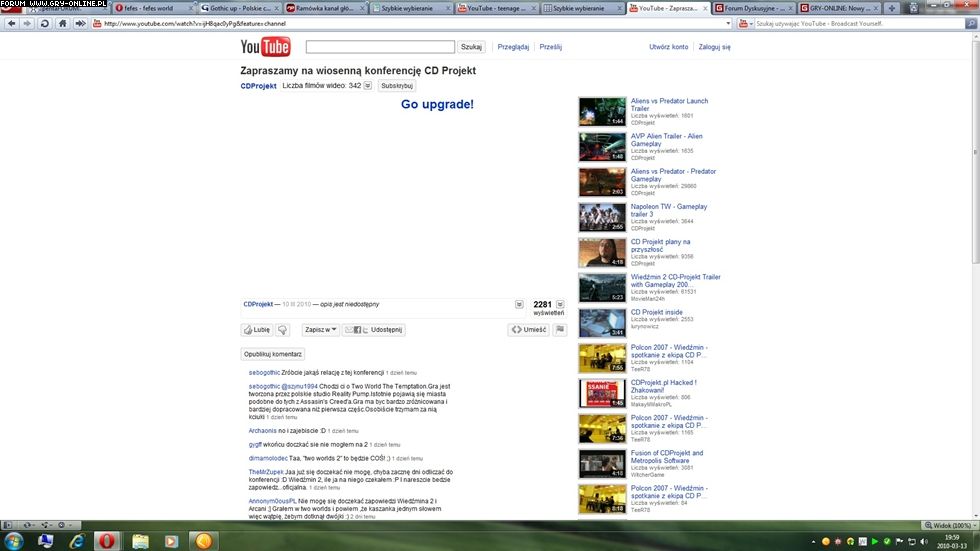Click the thumbs-down dislike icon
Screen dimensions: 980x551
click(282, 329)
